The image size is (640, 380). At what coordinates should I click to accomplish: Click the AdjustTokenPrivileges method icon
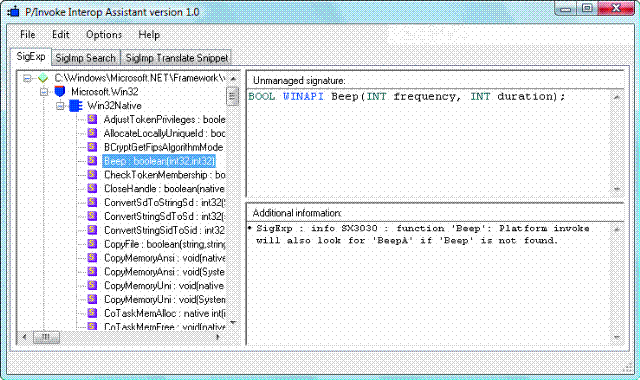[92, 119]
